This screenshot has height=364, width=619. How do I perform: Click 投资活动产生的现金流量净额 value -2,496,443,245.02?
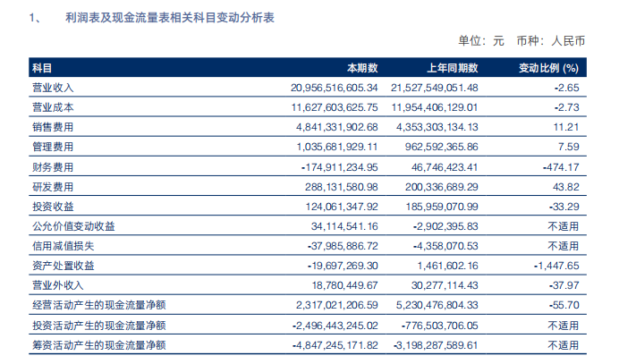tap(335, 326)
